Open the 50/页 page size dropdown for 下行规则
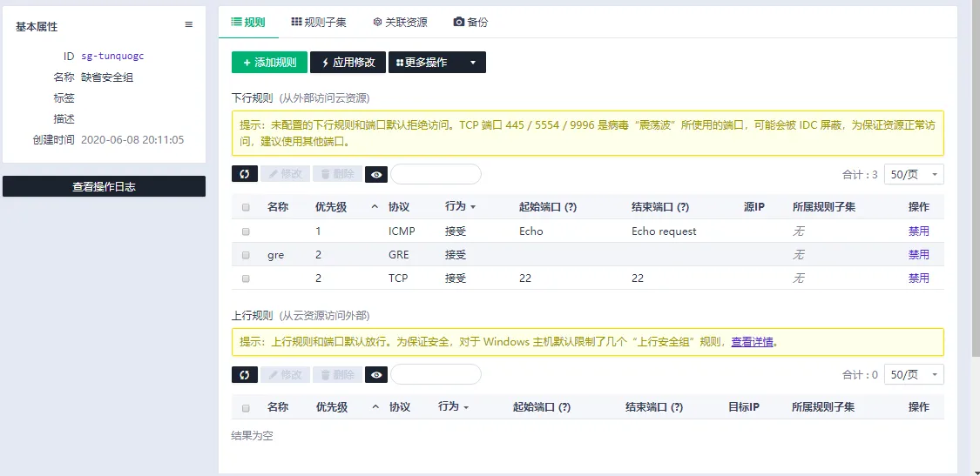Screen dimensions: 980x476 914,174
